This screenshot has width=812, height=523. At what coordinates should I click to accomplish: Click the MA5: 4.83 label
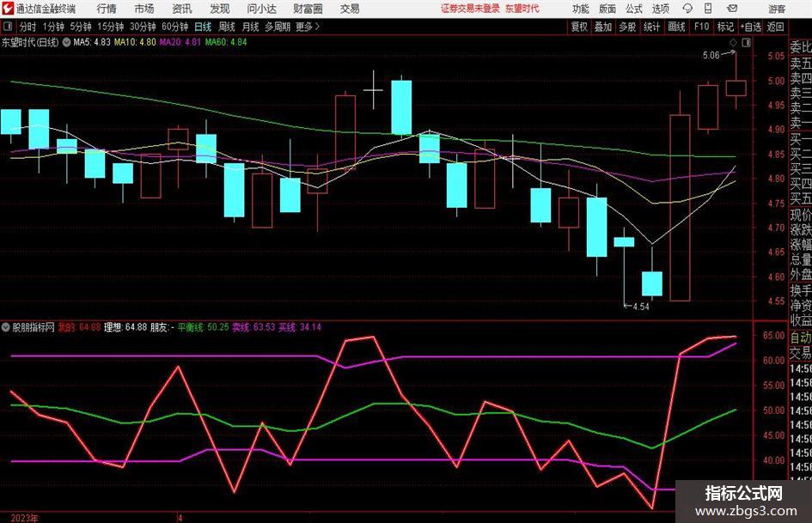[92, 42]
